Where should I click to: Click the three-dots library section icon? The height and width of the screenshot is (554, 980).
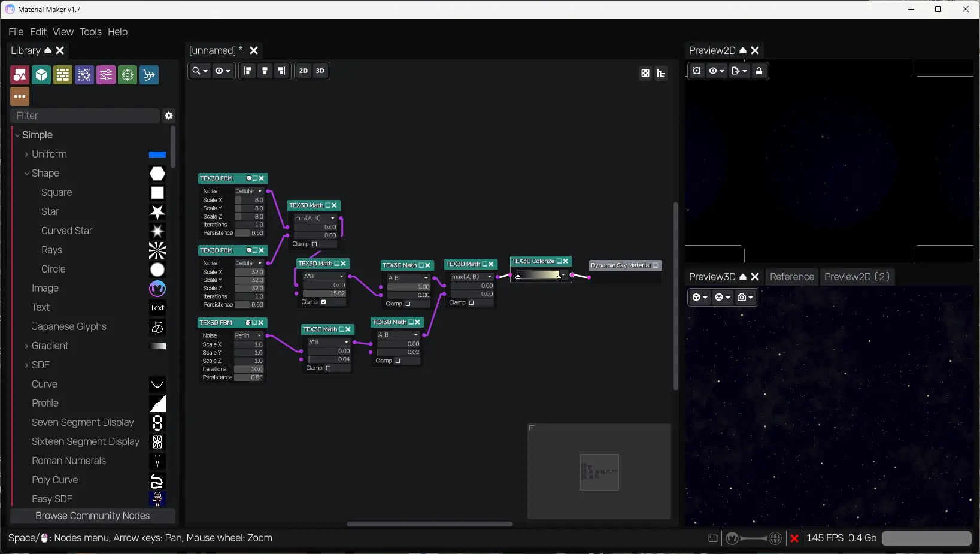[x=20, y=96]
